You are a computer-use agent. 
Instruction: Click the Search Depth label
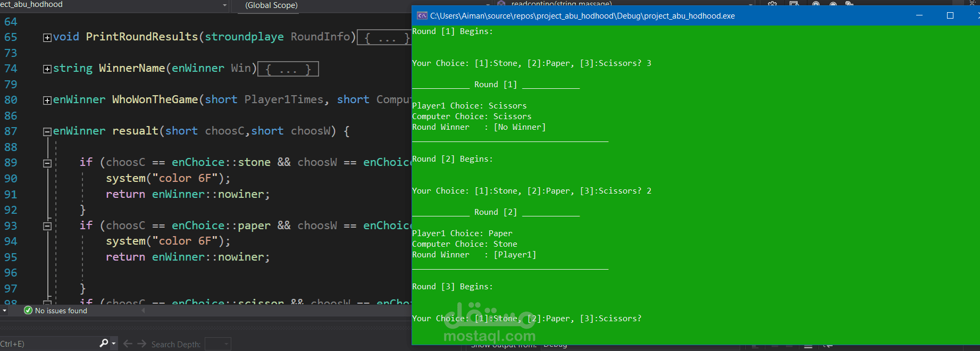point(176,345)
